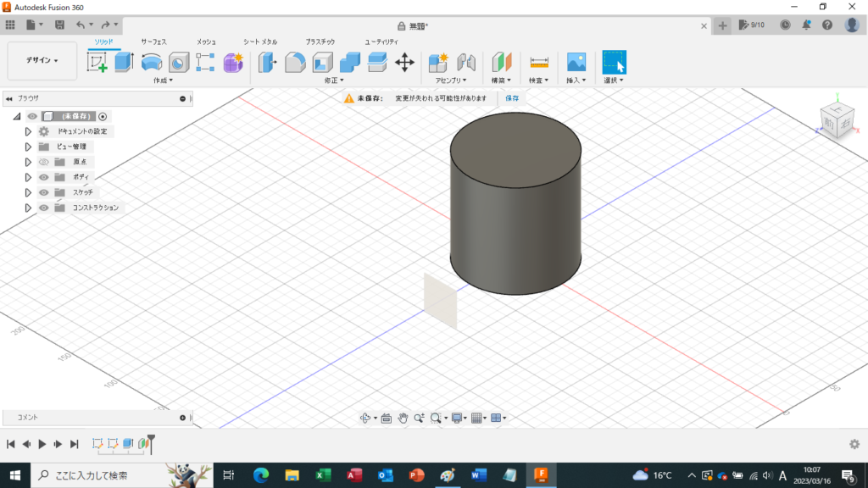Undo the last action
Screen dimensions: 868x488
81,25
